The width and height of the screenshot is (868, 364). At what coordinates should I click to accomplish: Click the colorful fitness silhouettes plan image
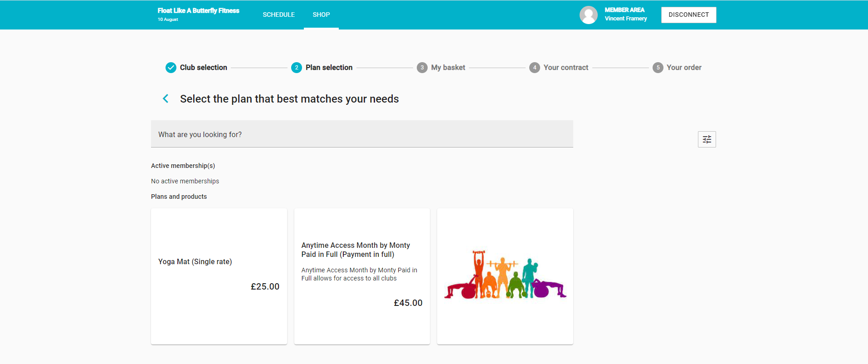click(505, 275)
